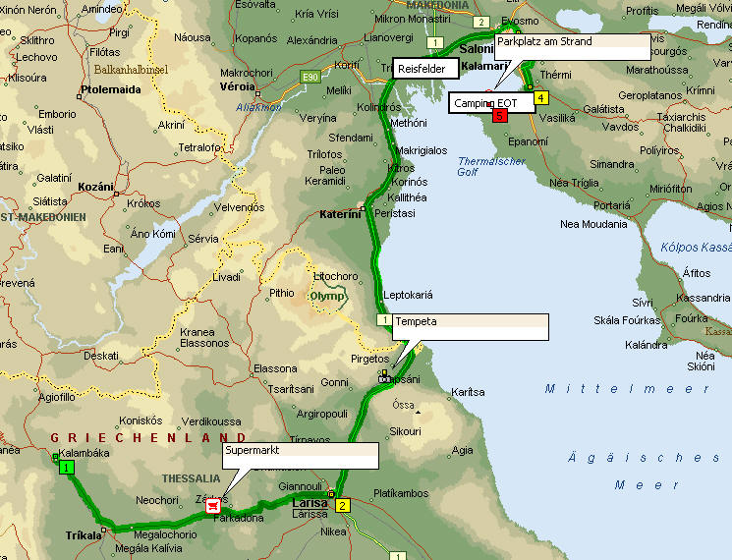732x560 pixels.
Task: Click red waypoint marker 5 below Camping EOT
Action: click(x=500, y=115)
